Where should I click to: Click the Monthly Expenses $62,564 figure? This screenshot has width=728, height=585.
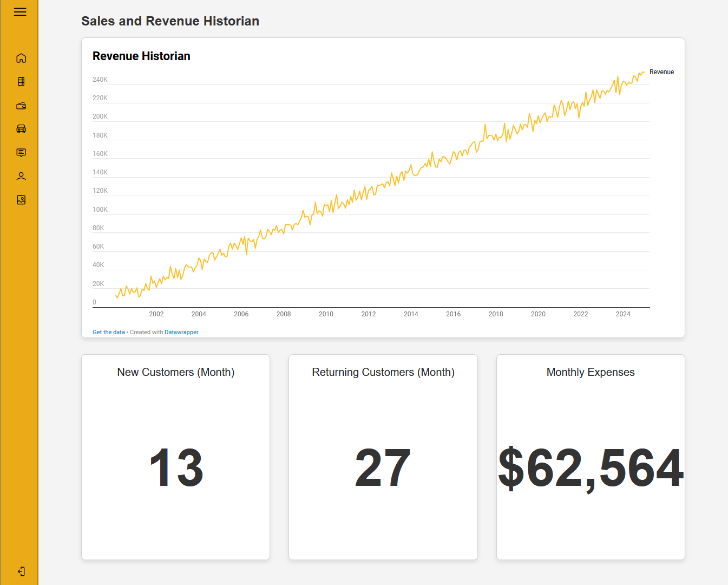(591, 468)
